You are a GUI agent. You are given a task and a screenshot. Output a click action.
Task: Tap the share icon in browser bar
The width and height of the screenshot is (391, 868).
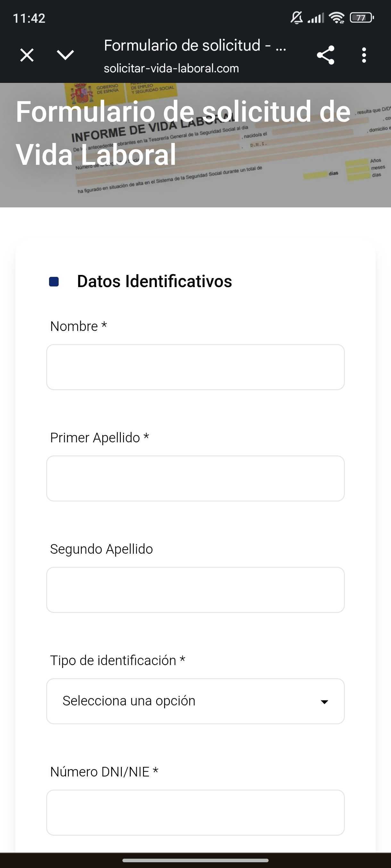tap(325, 55)
